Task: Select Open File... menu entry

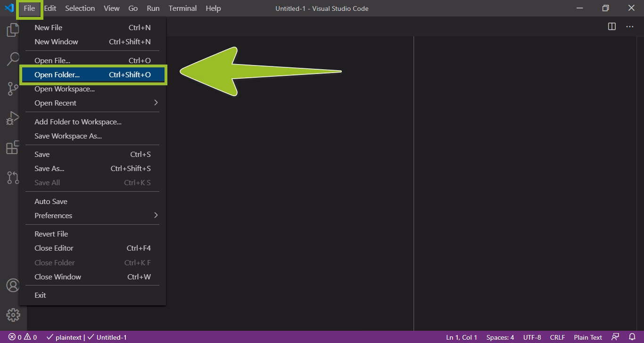Action: (x=92, y=60)
